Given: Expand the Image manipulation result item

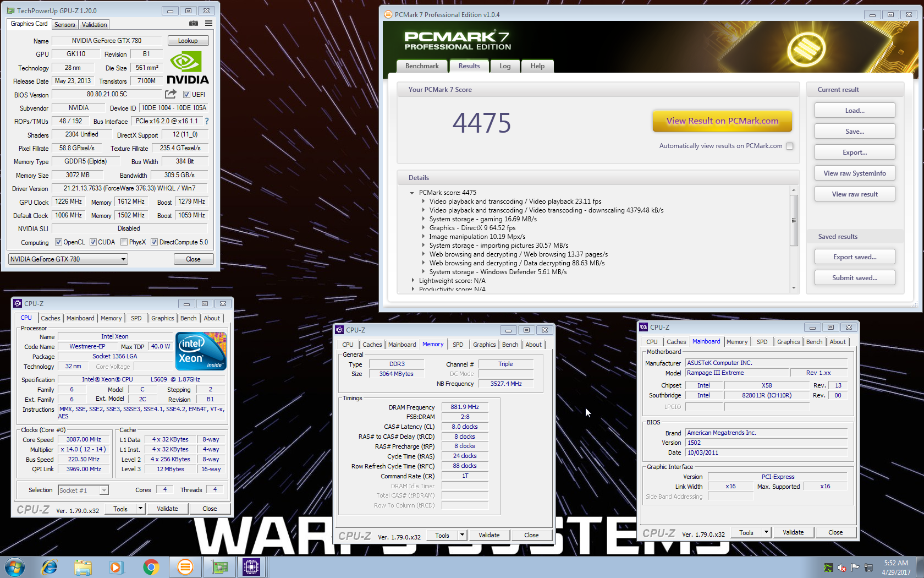Looking at the screenshot, I should pyautogui.click(x=423, y=237).
